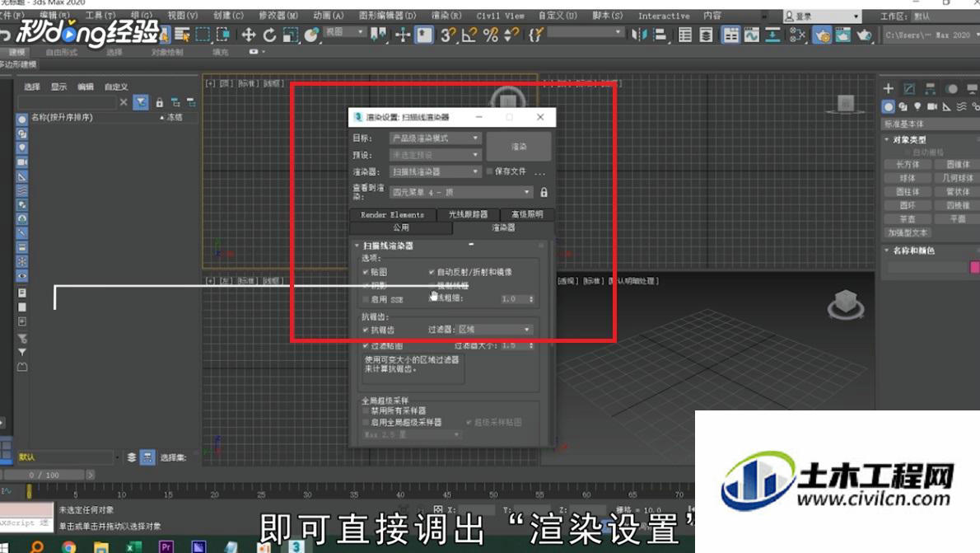Enable 禁用所有采样器 checkbox

point(366,411)
